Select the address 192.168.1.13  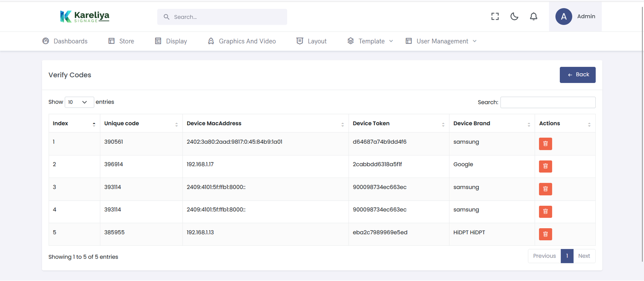(x=200, y=232)
